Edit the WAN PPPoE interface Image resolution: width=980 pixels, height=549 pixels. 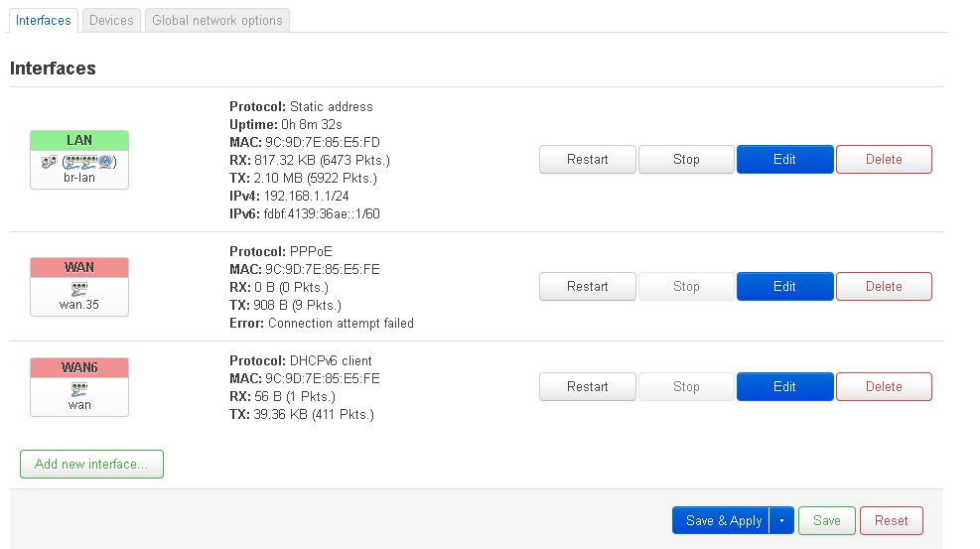[x=785, y=286]
